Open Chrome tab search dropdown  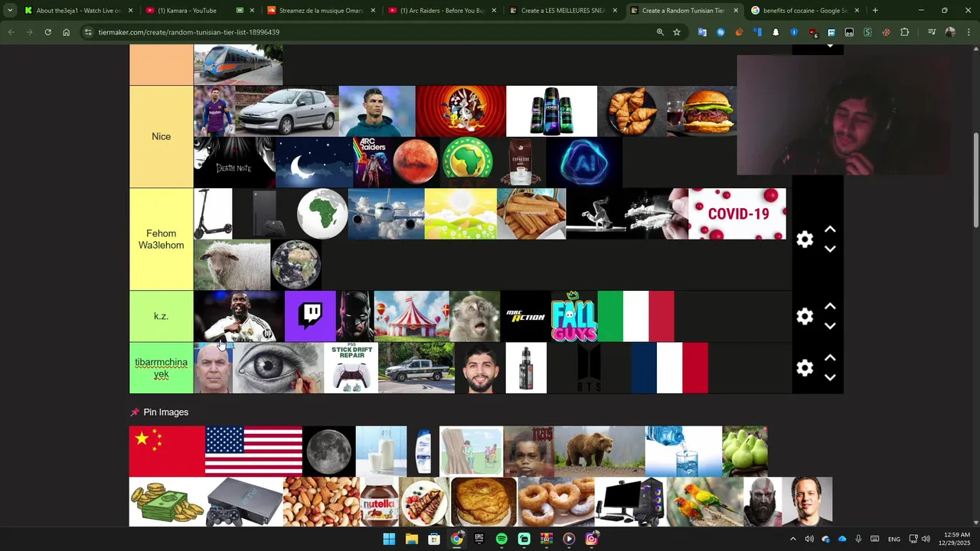point(10,11)
